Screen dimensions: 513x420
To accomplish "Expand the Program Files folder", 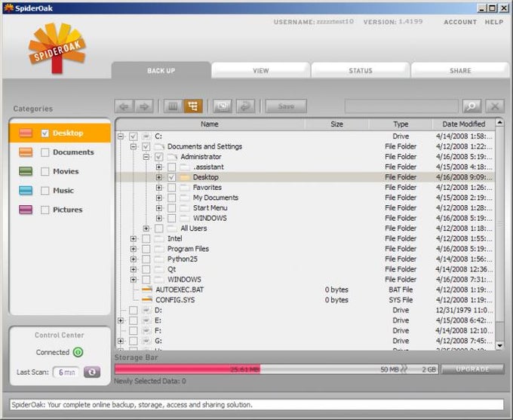I will [134, 249].
